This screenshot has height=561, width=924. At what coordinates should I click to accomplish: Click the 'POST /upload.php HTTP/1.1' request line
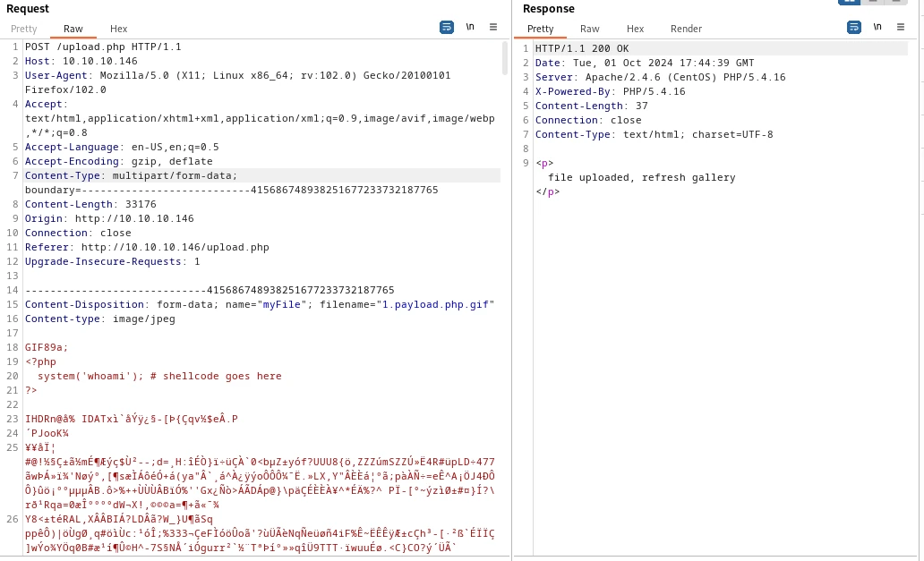pyautogui.click(x=103, y=47)
